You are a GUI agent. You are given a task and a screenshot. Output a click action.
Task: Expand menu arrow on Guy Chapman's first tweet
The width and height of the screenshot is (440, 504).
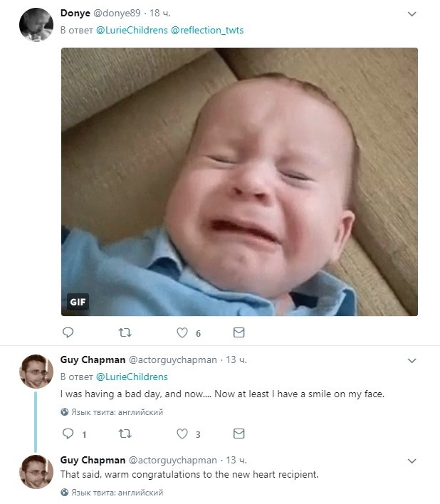[x=412, y=361]
